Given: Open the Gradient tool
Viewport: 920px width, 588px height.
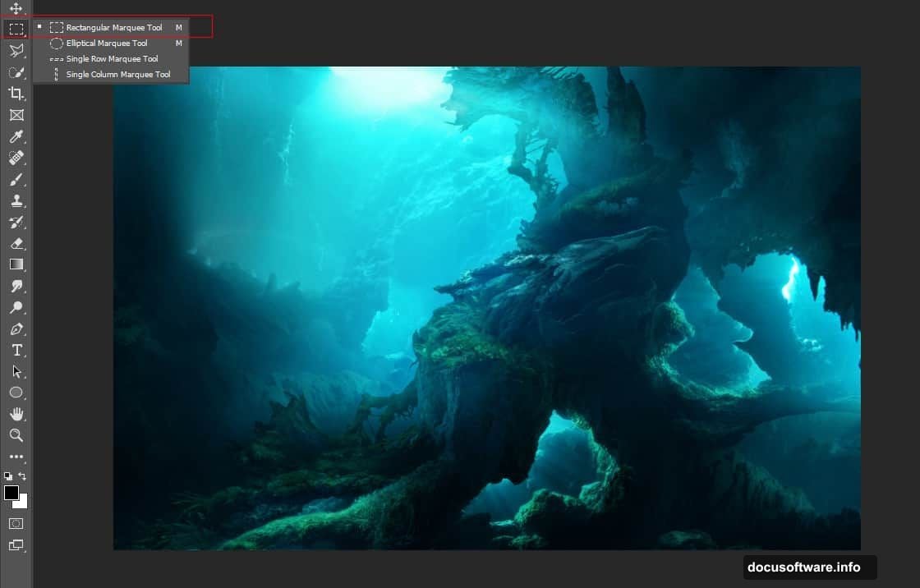Looking at the screenshot, I should 16,264.
